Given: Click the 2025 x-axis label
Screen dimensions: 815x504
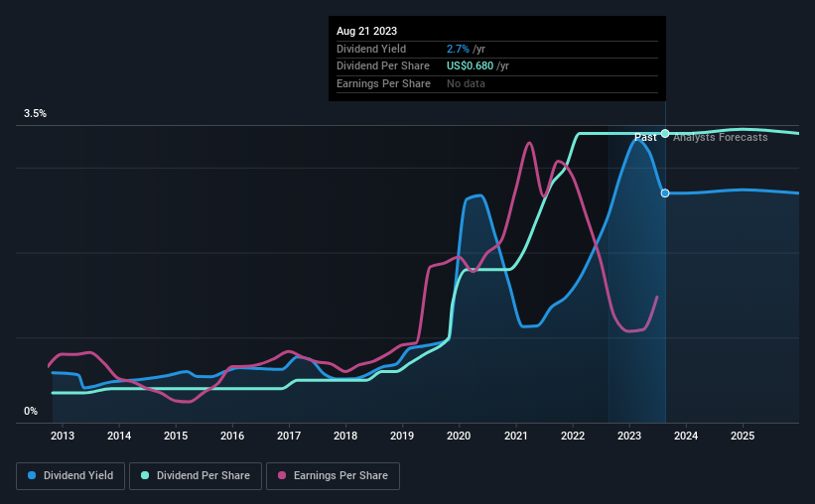Looking at the screenshot, I should pyautogui.click(x=743, y=436).
